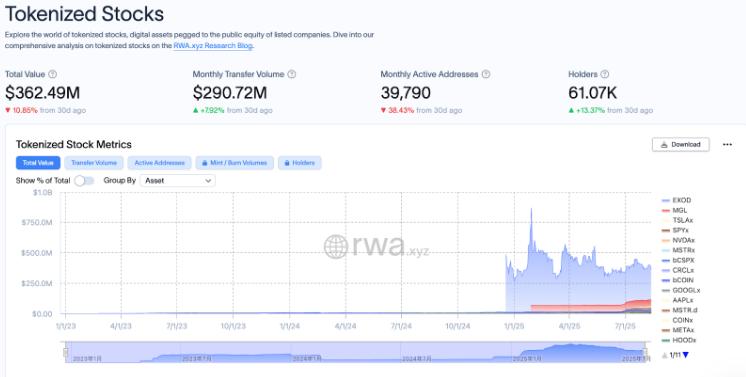The image size is (746, 377).
Task: Go to previous legend page arrow
Action: 665,355
